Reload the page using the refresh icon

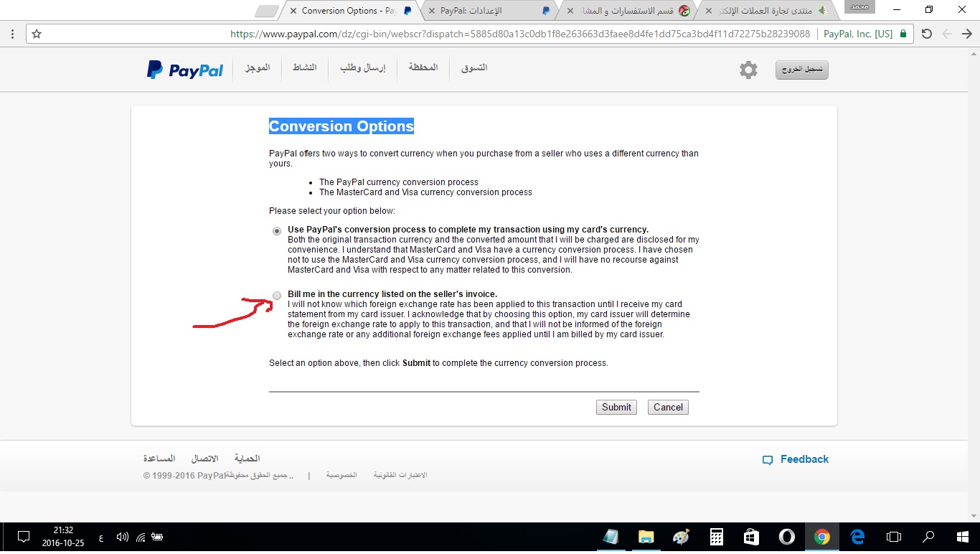pos(927,34)
